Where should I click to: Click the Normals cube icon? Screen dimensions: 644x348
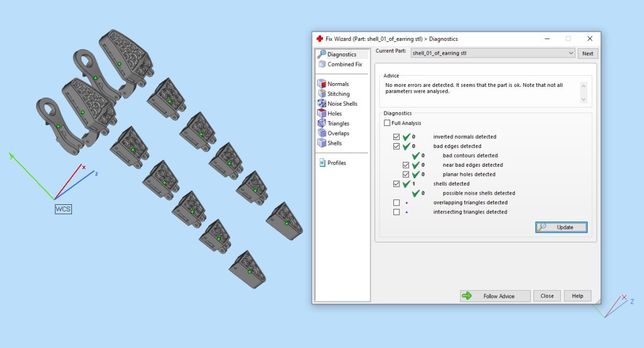pyautogui.click(x=321, y=84)
